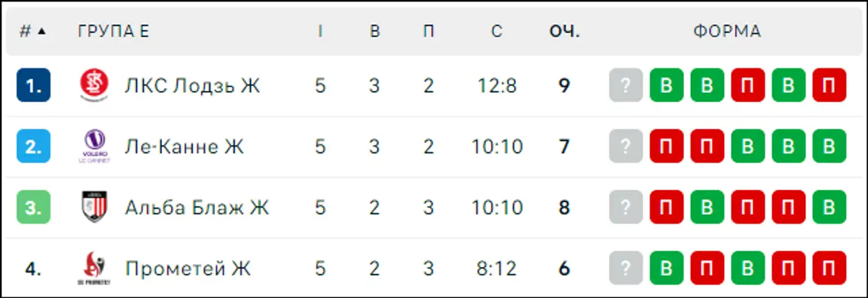Viewport: 868px width, 298px height.
Task: Click gray question mark icon in Ле-Канне row
Action: tap(626, 147)
